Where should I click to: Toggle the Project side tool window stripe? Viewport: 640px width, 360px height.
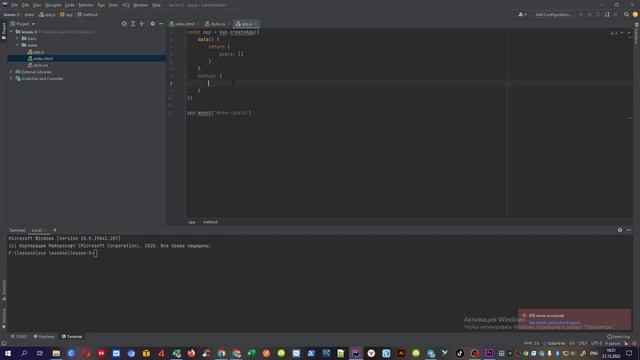[x=4, y=31]
